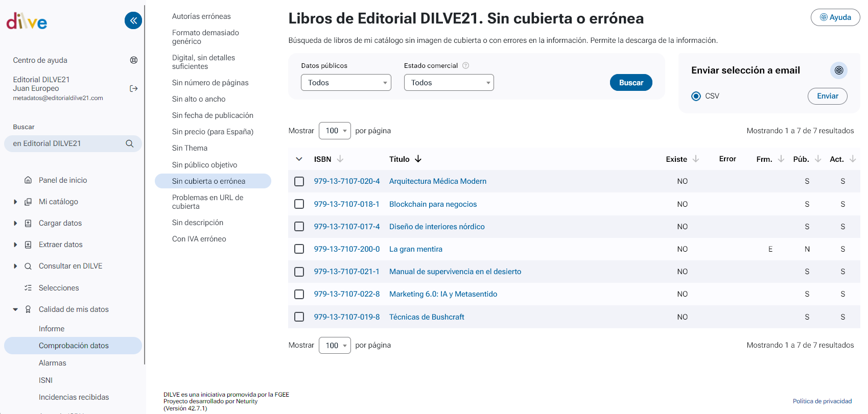Click the logout icon next to Editorial DILVE21
Image resolution: width=868 pixels, height=414 pixels.
point(134,88)
